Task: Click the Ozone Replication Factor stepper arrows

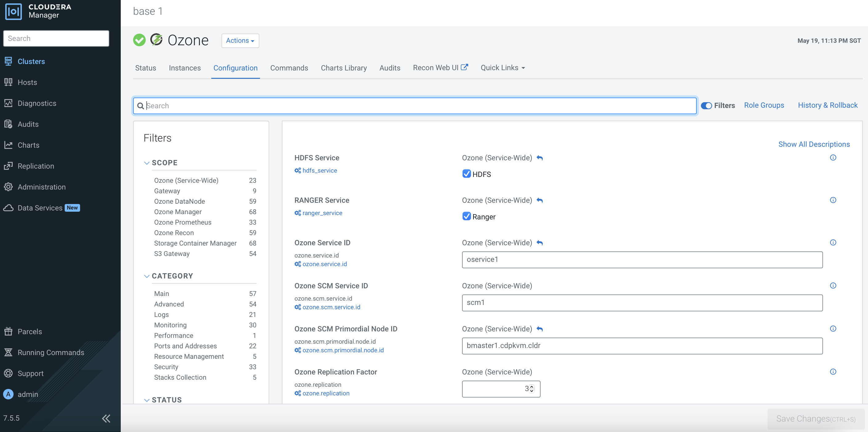Action: click(532, 389)
